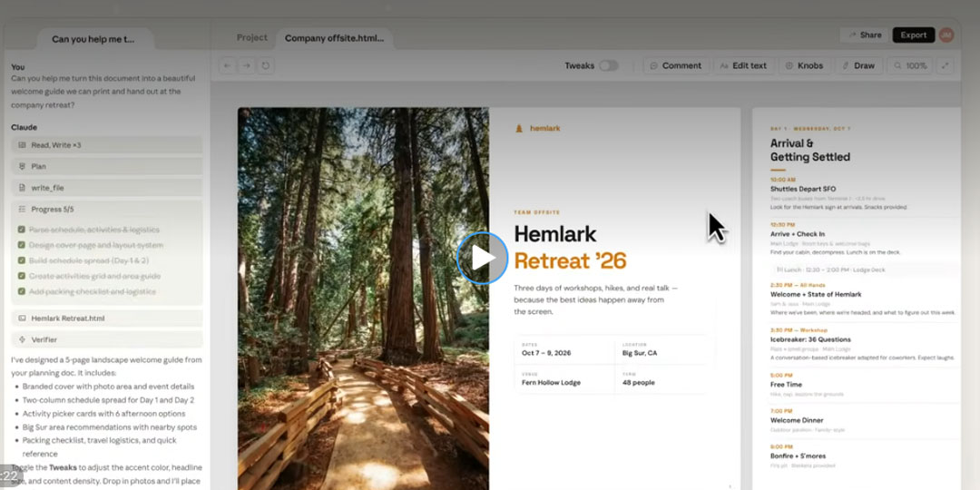Screen dimensions: 980x490
Task: Select the 'Fern Hollow Lodge' venue cell
Action: pyautogui.click(x=564, y=378)
